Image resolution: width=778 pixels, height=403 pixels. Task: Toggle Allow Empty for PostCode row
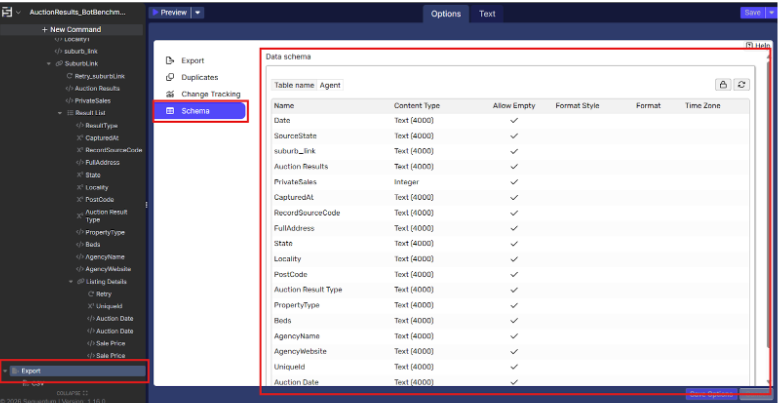[x=514, y=274]
